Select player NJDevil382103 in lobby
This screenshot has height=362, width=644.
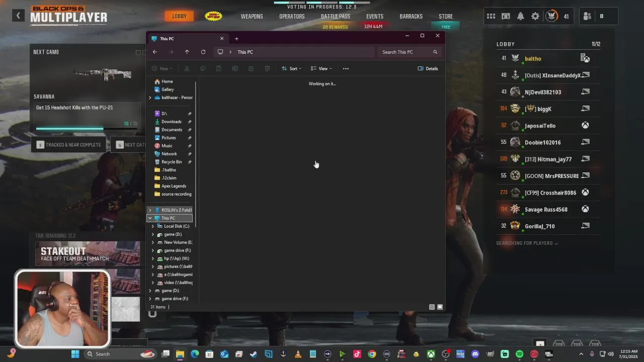click(x=547, y=92)
